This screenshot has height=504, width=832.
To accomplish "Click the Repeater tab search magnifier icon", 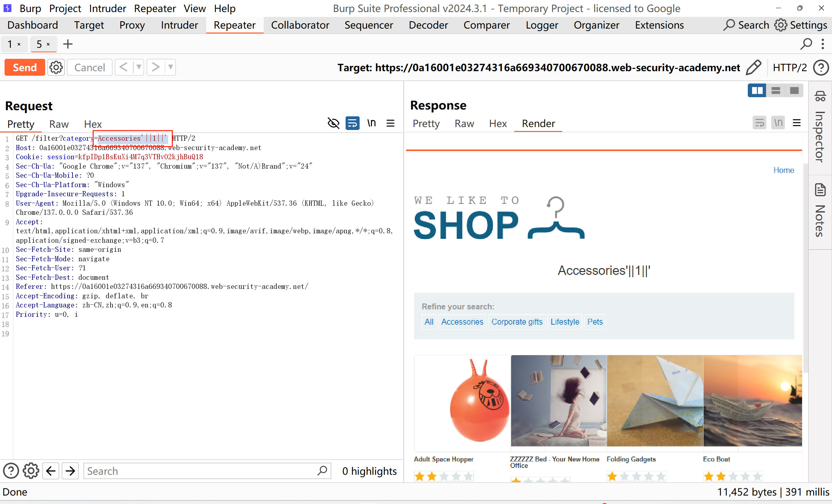I will click(x=806, y=44).
